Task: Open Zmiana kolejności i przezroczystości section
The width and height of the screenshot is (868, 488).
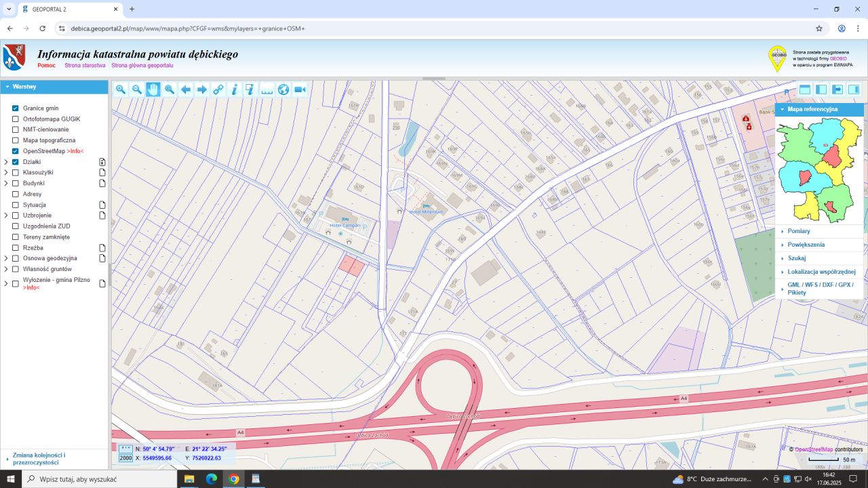Action: tap(39, 458)
